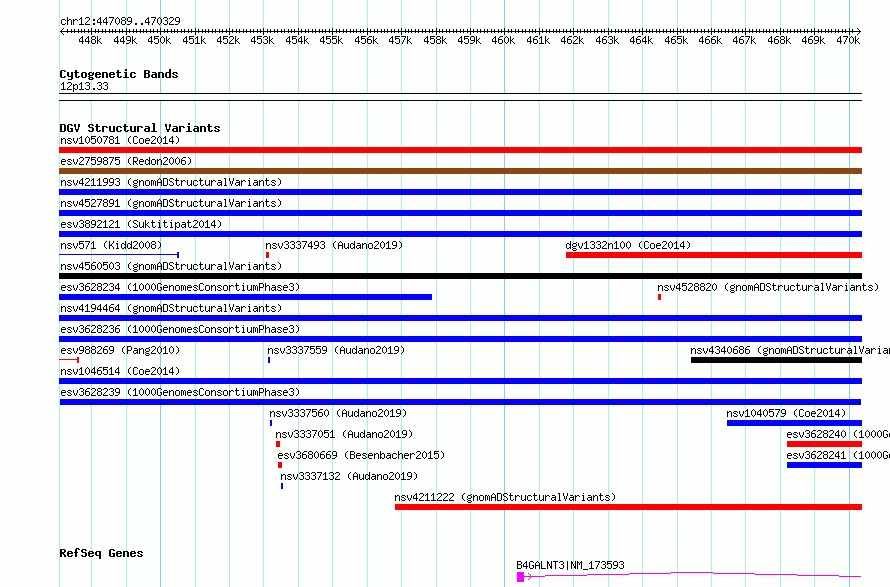Viewport: 890px width, 587px height.
Task: Open nsv4194464 (gnomADStructuralVariants) label
Action: pos(171,308)
